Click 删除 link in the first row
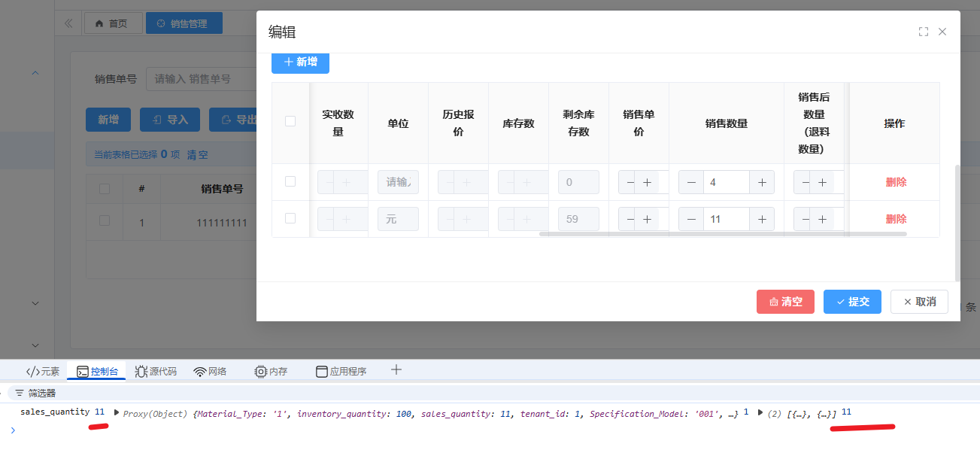This screenshot has height=462, width=980. click(x=896, y=182)
